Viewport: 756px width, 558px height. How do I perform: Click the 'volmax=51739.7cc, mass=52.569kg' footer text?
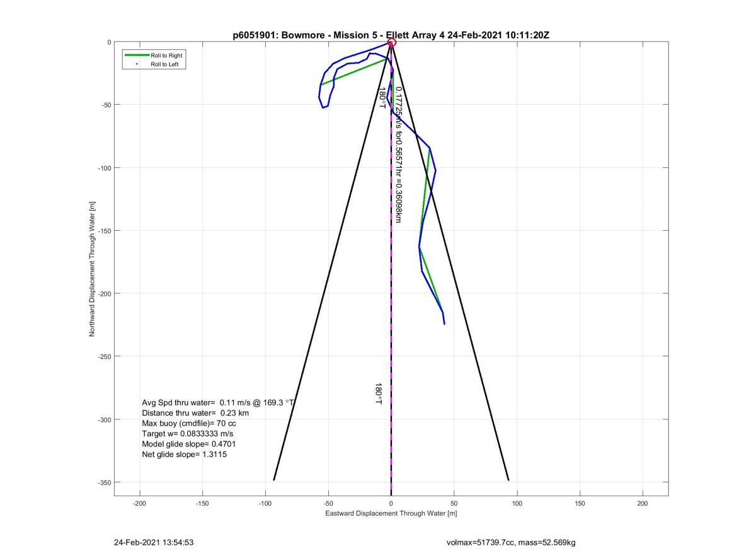click(x=510, y=542)
